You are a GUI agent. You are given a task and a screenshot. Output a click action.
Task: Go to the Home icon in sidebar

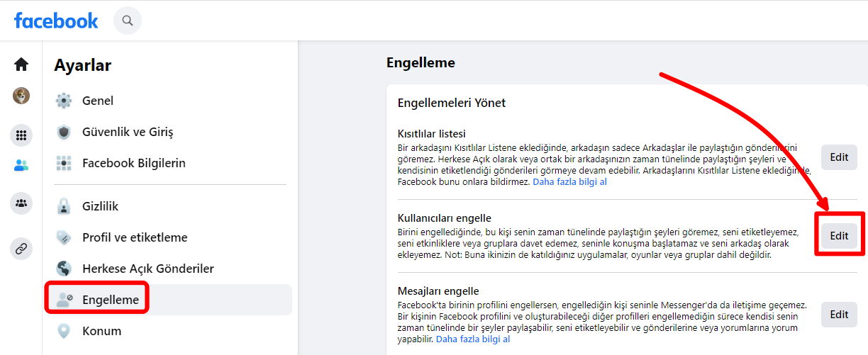point(21,64)
